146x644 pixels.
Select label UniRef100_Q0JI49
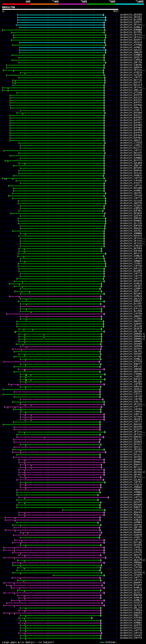point(131,223)
